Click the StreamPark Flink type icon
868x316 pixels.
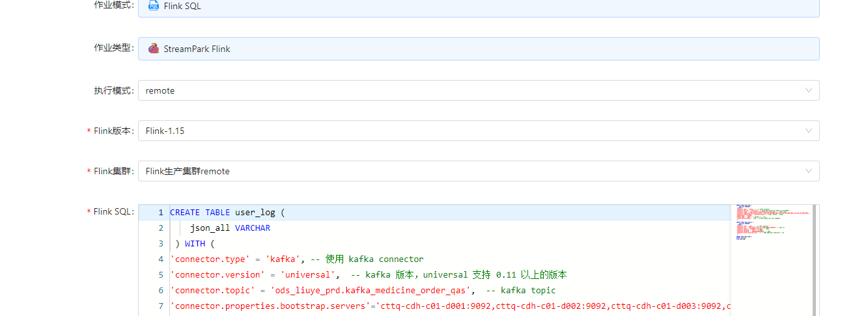tap(154, 48)
